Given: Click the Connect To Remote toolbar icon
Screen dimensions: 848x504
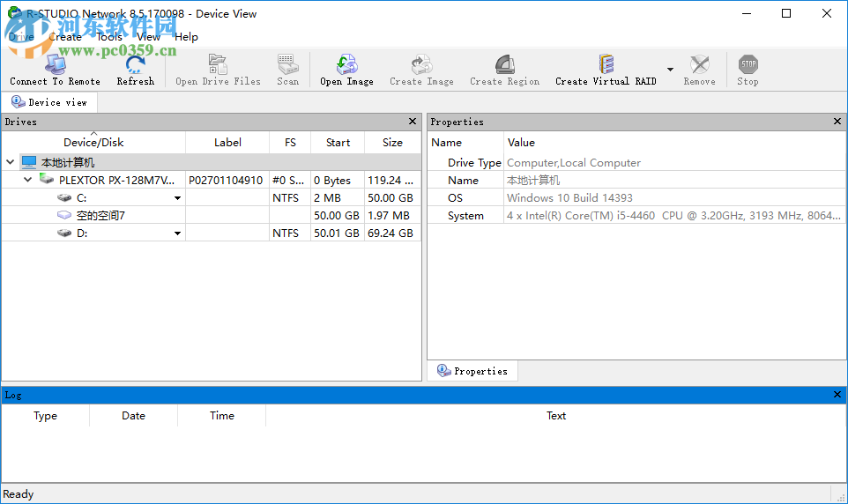Looking at the screenshot, I should [55, 65].
